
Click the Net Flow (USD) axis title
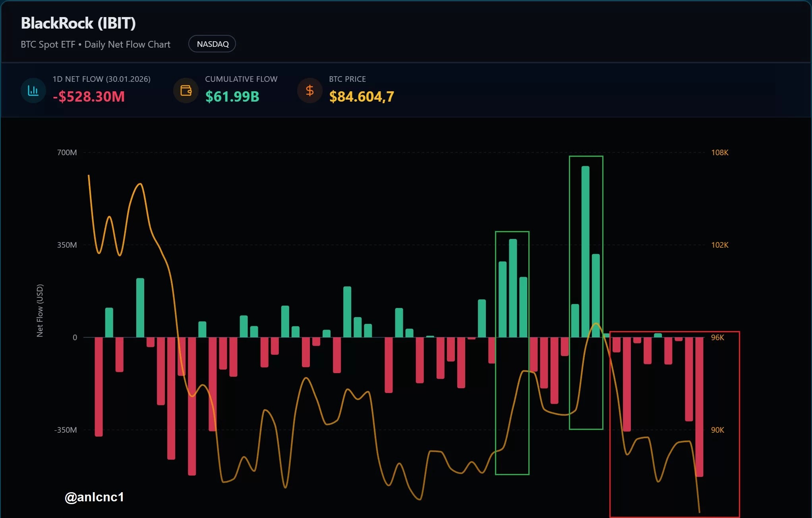click(x=40, y=311)
